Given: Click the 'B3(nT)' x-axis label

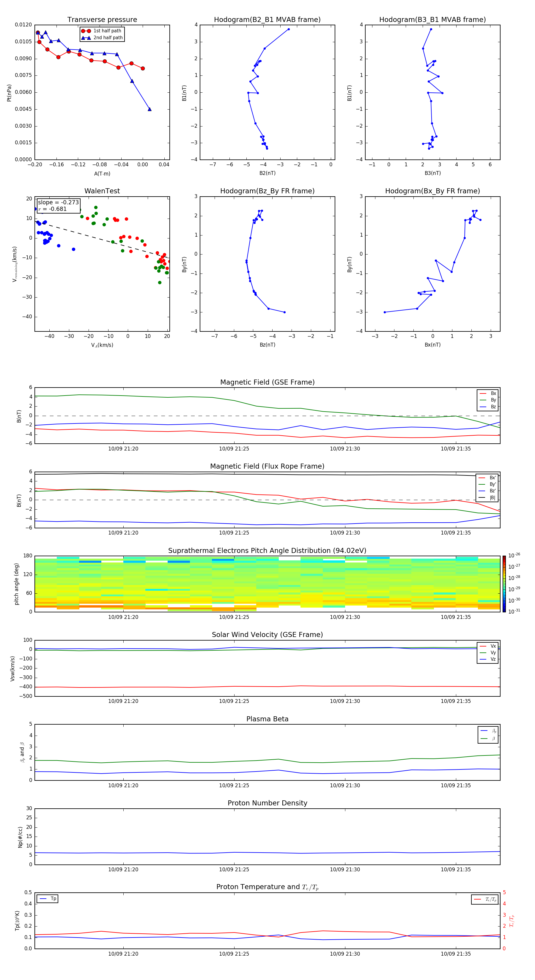Looking at the screenshot, I should (x=432, y=173).
